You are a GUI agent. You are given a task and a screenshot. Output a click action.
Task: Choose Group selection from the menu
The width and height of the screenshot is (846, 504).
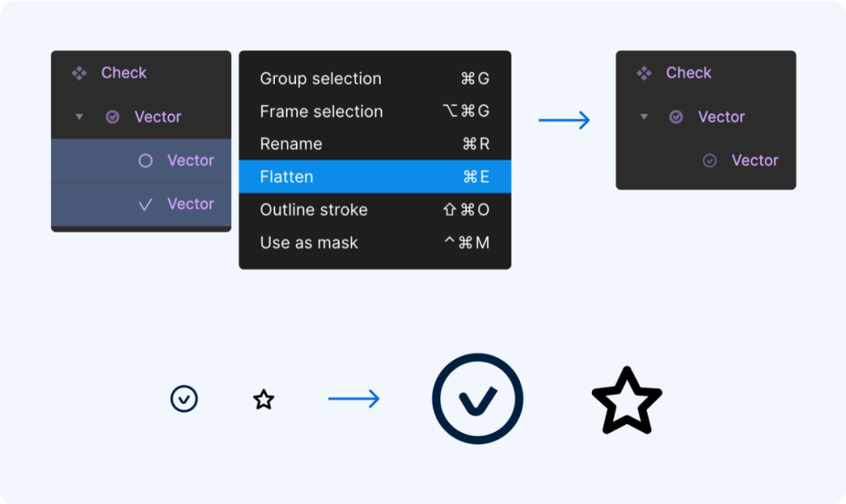pyautogui.click(x=375, y=78)
